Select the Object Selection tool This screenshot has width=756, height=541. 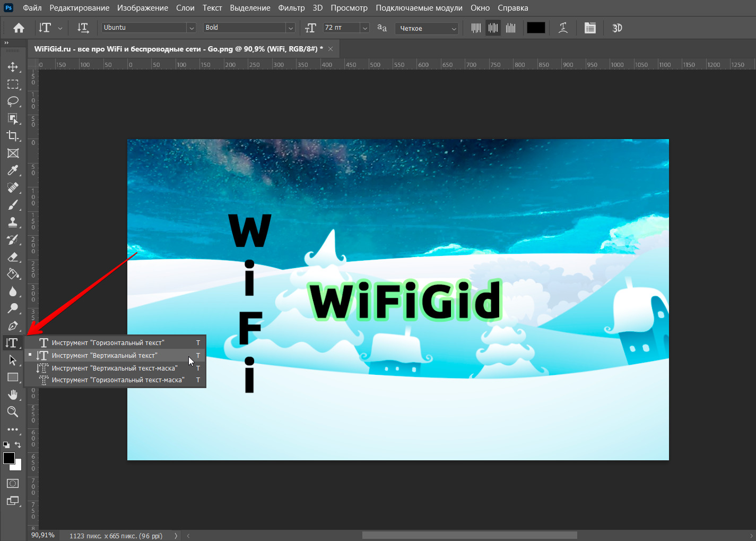pos(13,119)
